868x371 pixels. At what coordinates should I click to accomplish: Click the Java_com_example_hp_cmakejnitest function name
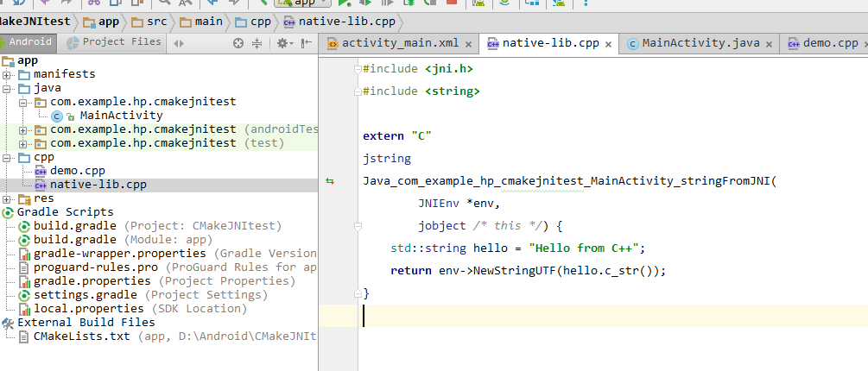click(570, 181)
